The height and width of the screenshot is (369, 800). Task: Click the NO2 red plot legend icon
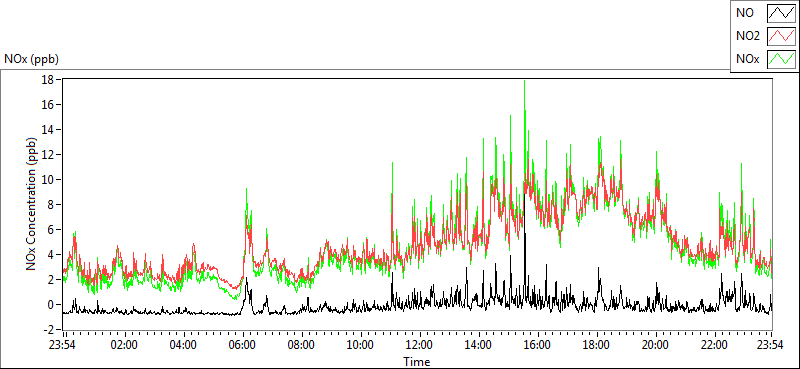[x=781, y=36]
